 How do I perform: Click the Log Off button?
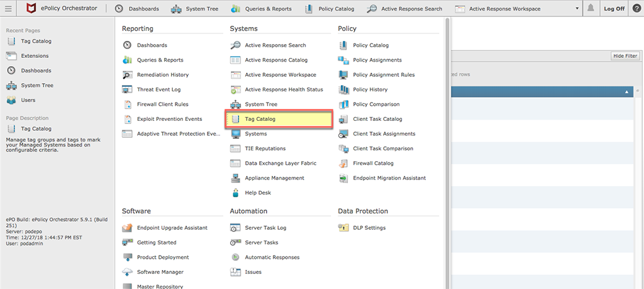click(x=614, y=8)
